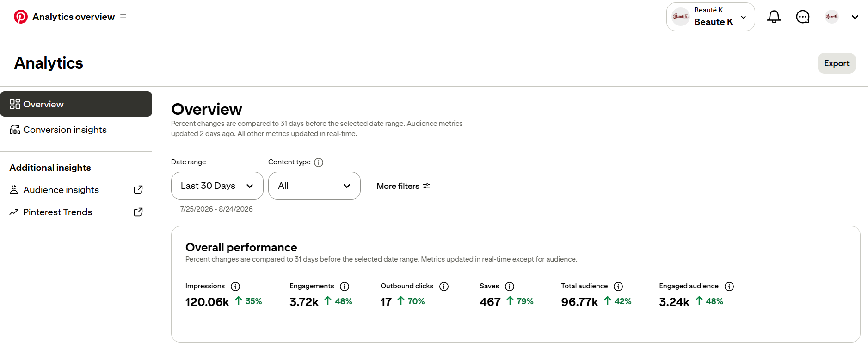Image resolution: width=868 pixels, height=362 pixels.
Task: Click the Audience insights person icon
Action: tap(14, 190)
